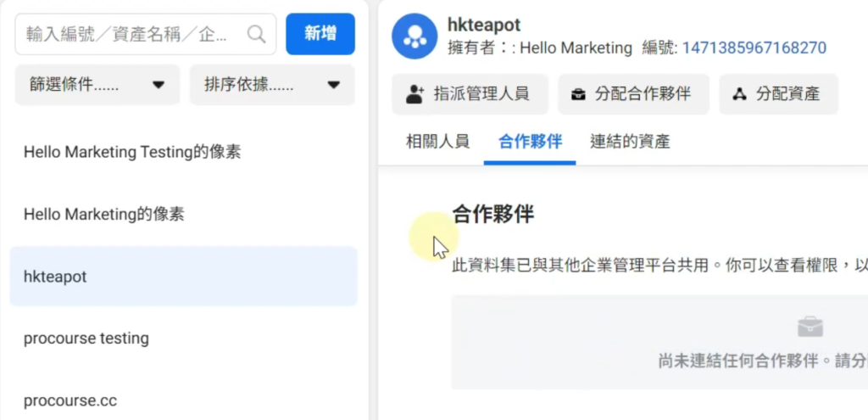
Task: Open the 連結的資產 tab
Action: pyautogui.click(x=630, y=142)
